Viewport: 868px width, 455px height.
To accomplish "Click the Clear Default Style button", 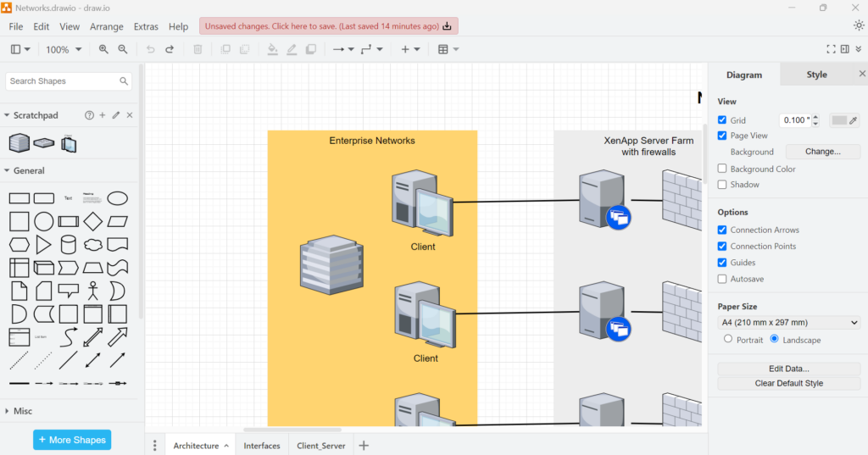I will click(788, 383).
